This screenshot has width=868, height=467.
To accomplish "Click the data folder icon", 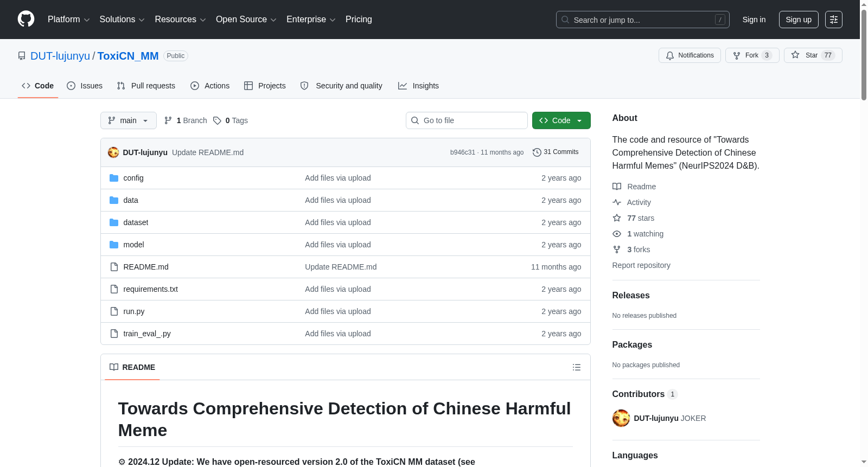I will (114, 200).
